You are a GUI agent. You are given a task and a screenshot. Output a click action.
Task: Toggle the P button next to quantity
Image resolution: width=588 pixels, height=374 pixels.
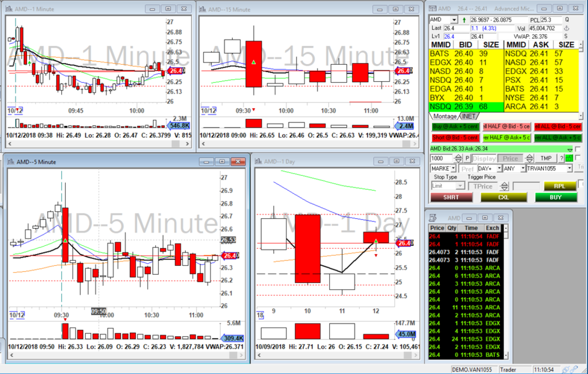pos(467,159)
